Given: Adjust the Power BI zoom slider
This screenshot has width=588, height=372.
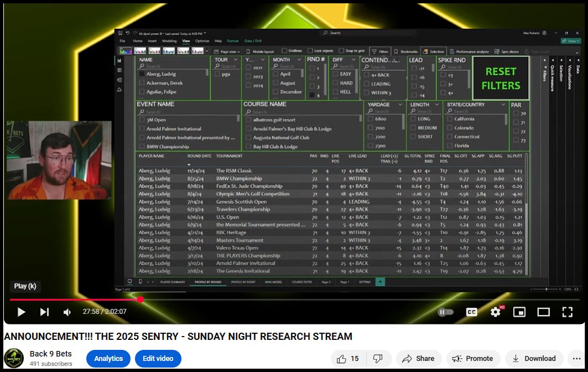Looking at the screenshot, I should point(546,290).
